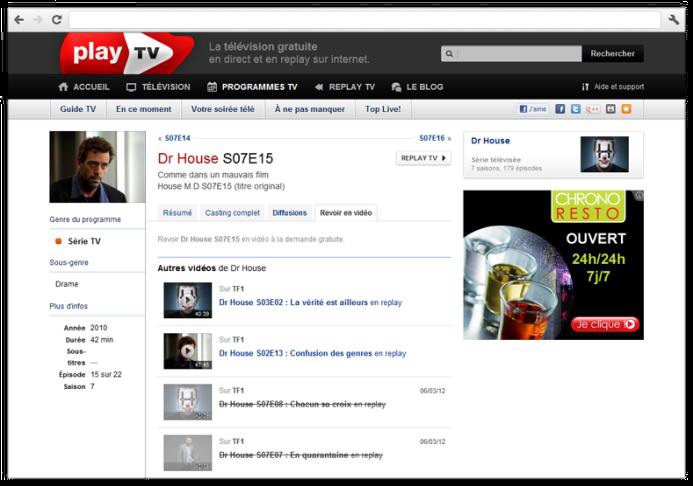Click the gray share icon before the star
This screenshot has height=486, width=693.
pos(610,109)
